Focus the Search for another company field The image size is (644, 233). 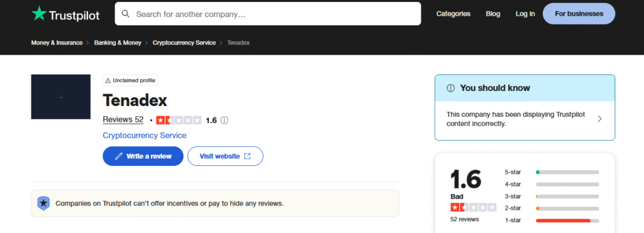tap(268, 14)
